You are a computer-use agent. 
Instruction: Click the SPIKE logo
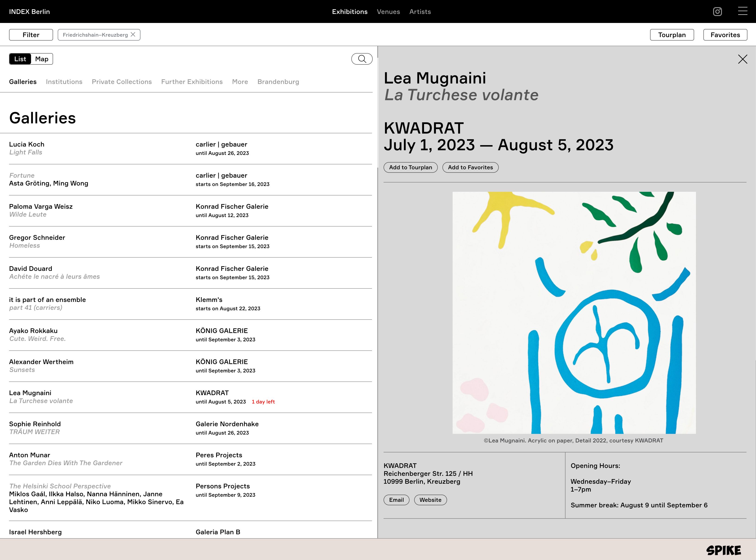[x=724, y=550]
